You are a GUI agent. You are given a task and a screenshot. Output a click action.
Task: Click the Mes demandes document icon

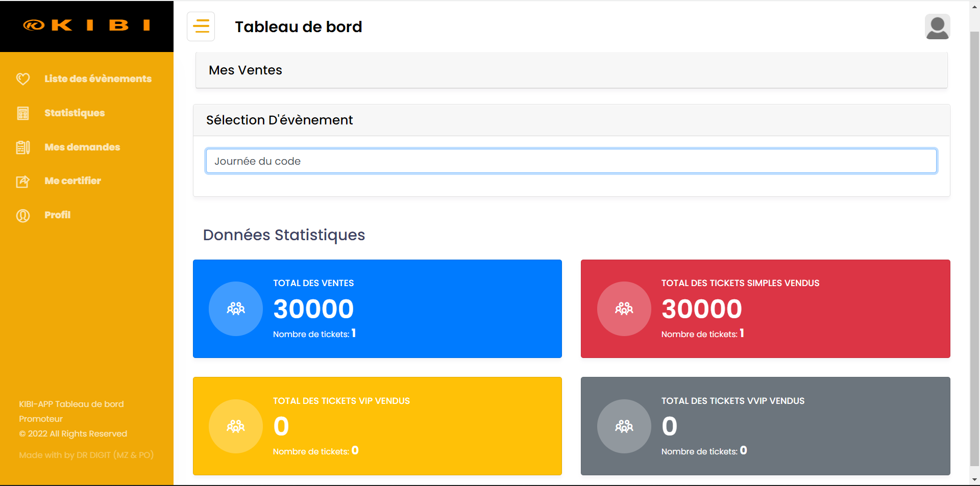23,147
